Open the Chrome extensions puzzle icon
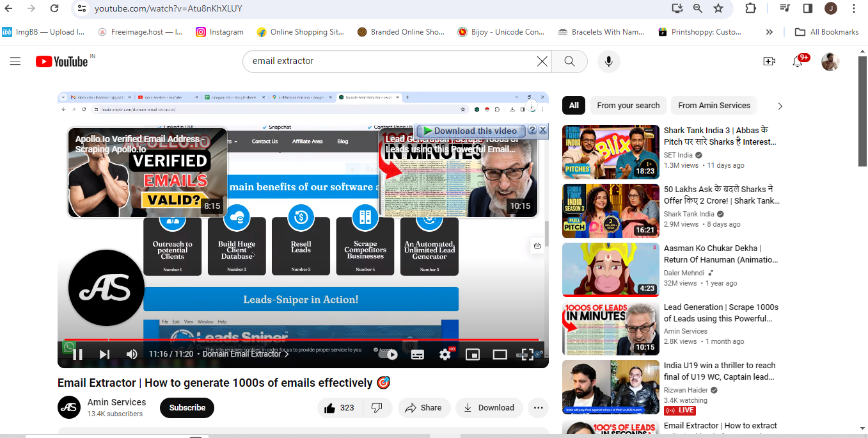 pos(750,8)
